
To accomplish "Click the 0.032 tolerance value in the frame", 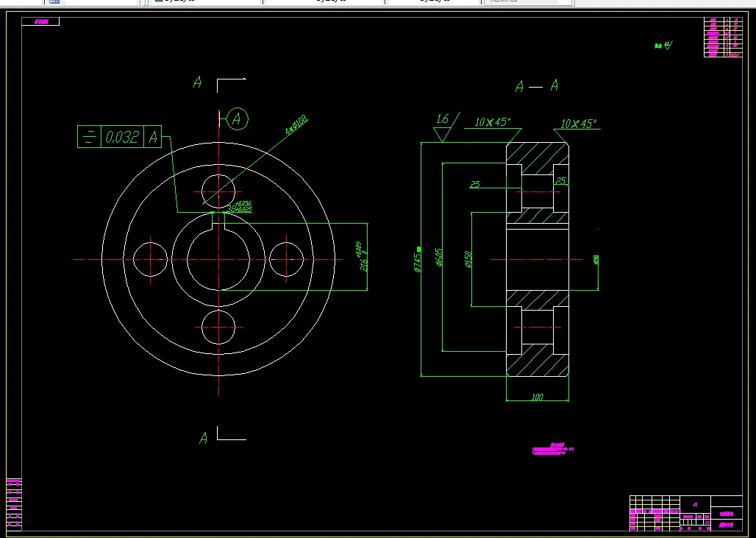I will click(123, 137).
